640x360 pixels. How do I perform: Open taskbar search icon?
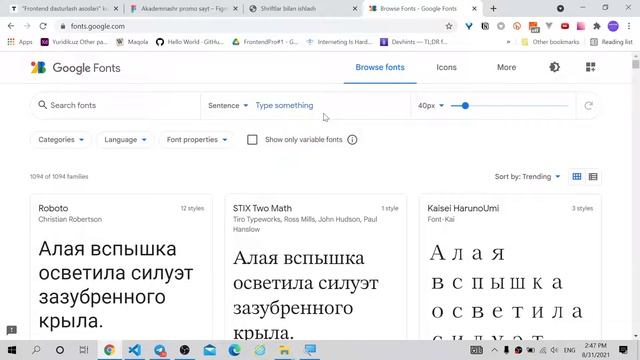(36, 350)
